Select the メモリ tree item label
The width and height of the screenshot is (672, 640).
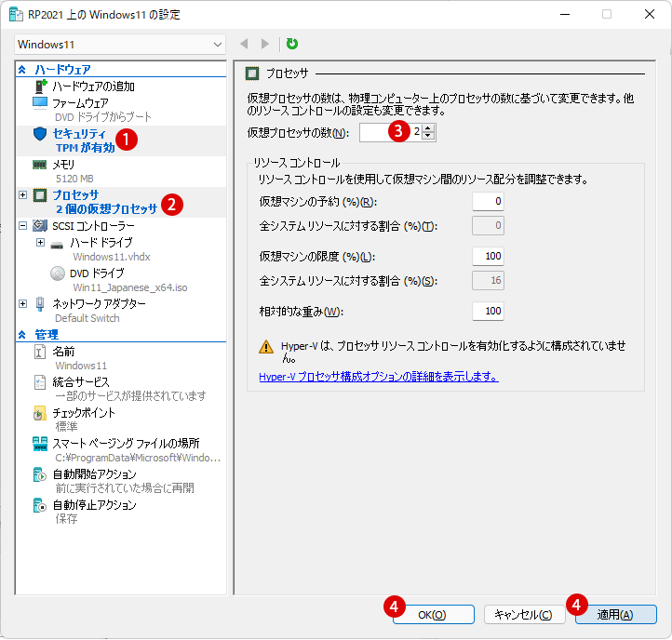pos(63,165)
